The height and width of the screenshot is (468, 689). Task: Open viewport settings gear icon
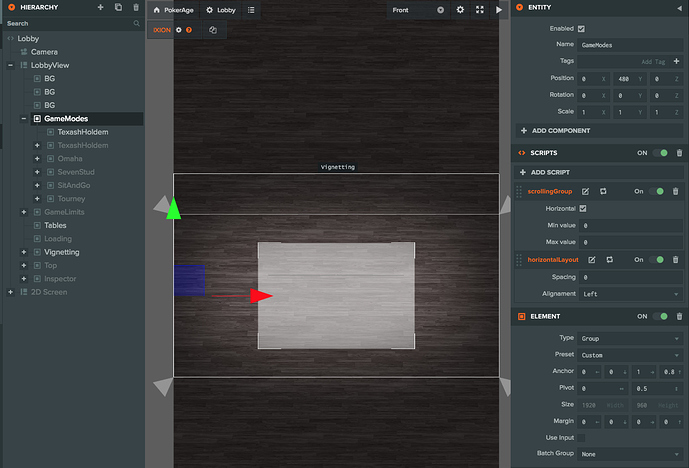point(460,10)
